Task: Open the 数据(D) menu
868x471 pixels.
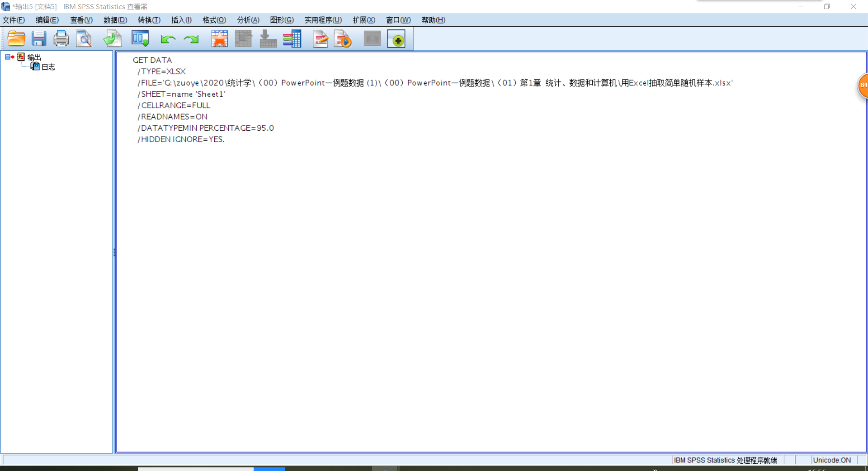Action: [115, 20]
